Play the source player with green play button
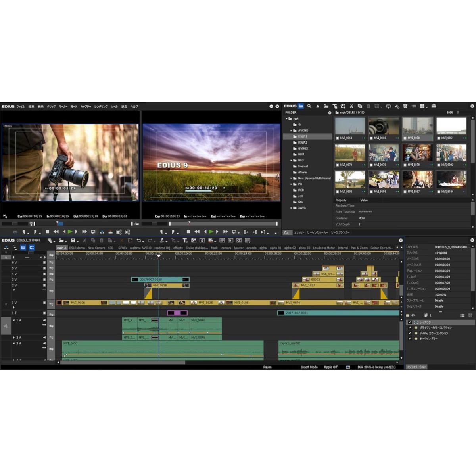Viewport: 476px width, 476px height. coord(70,232)
